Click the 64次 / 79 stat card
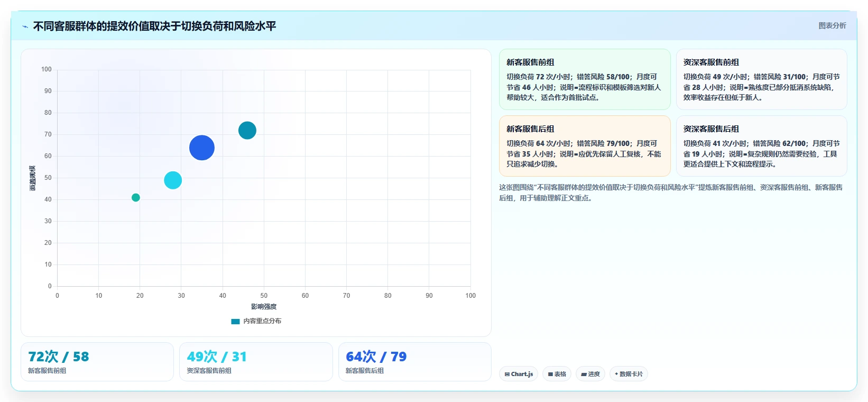Screen dimensions: 868x402 pyautogui.click(x=415, y=362)
